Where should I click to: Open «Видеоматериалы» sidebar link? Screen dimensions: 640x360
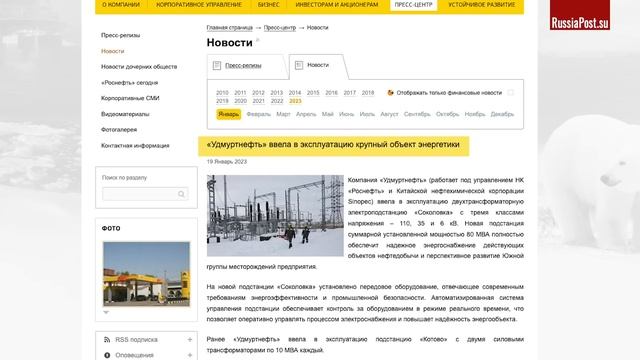(125, 114)
